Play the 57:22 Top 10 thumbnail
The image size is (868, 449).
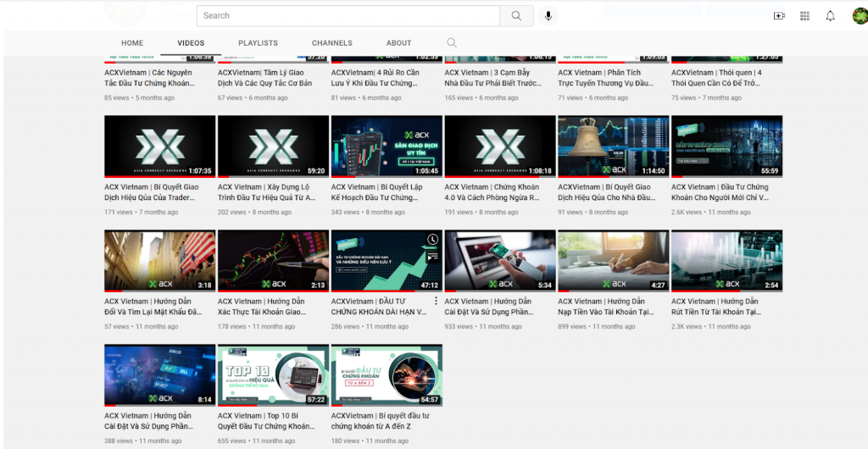274,375
